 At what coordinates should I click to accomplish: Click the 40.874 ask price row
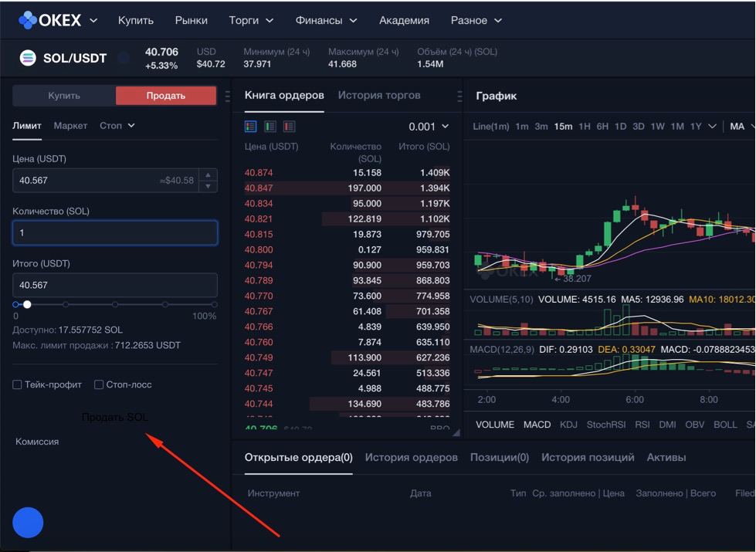tap(347, 173)
